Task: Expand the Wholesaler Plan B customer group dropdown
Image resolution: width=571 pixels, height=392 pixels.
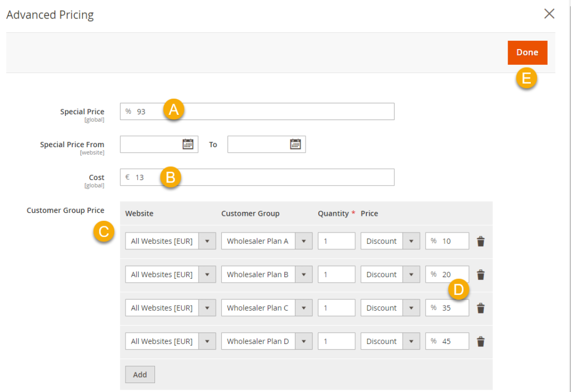Action: coord(267,275)
